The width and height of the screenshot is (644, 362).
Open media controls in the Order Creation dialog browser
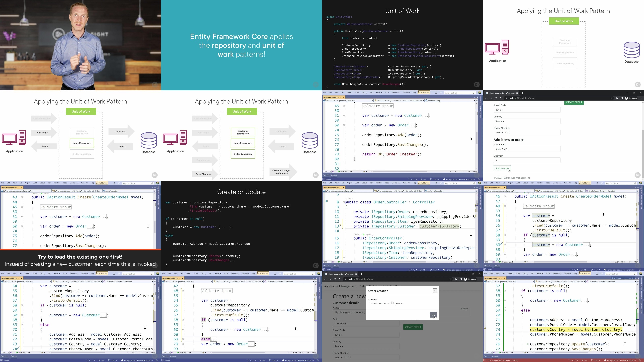(x=456, y=279)
